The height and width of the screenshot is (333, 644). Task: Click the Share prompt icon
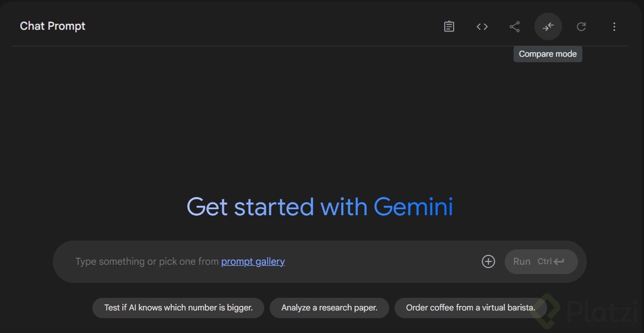tap(515, 26)
